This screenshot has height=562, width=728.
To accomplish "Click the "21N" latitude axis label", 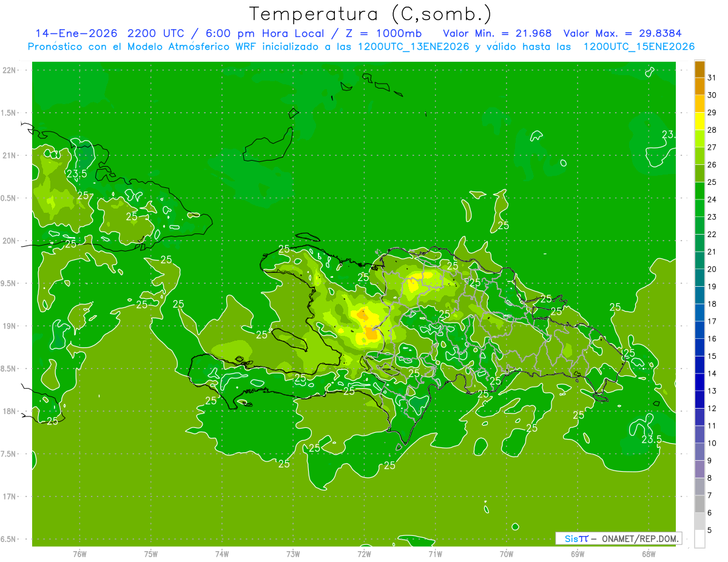I will click(x=10, y=155).
